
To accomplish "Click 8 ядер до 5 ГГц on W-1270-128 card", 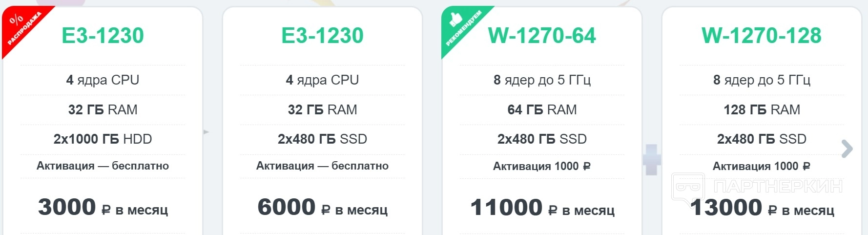I will [x=762, y=80].
